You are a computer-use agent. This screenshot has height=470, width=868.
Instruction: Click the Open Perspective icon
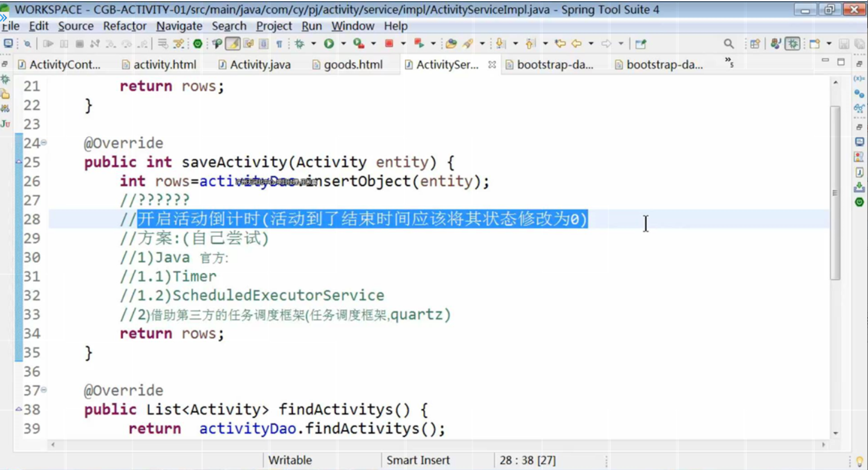point(755,43)
